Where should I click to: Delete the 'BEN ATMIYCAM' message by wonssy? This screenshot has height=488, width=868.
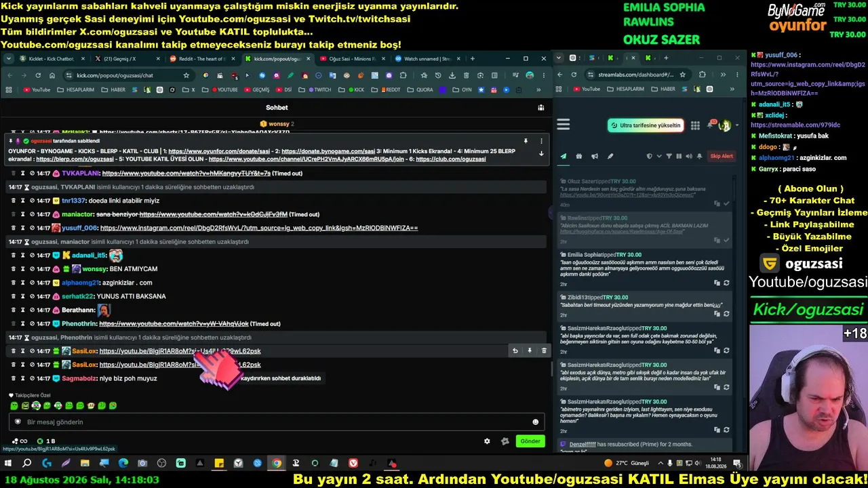click(x=13, y=269)
